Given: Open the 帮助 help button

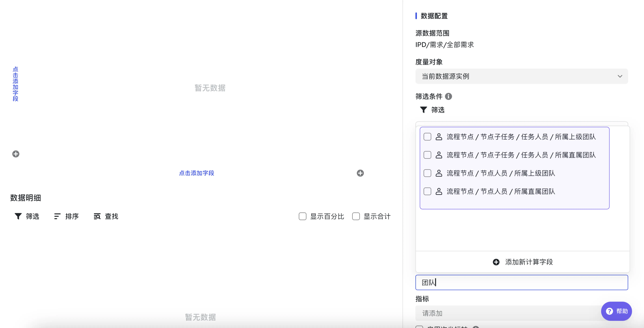Looking at the screenshot, I should coord(616,311).
